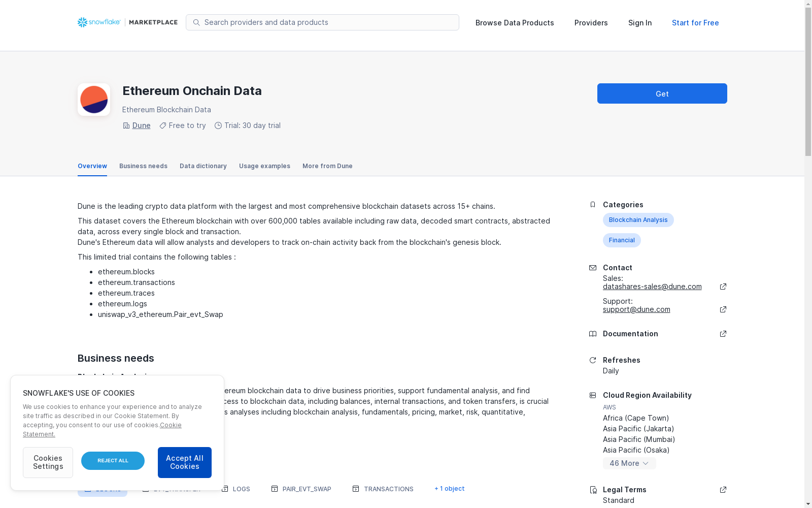Click 'Africa (Cape Town)' region text
This screenshot has height=508, width=812.
click(x=636, y=418)
